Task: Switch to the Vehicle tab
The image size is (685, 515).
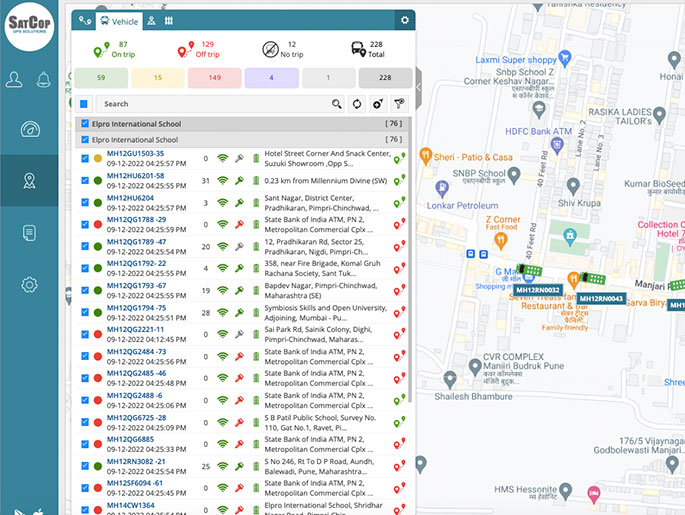Action: tap(118, 20)
